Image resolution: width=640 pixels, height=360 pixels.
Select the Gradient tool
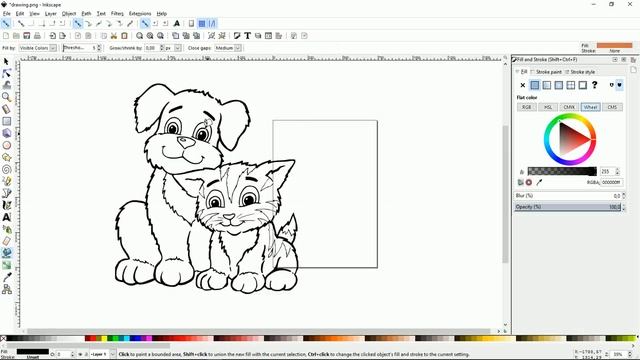tap(6, 265)
